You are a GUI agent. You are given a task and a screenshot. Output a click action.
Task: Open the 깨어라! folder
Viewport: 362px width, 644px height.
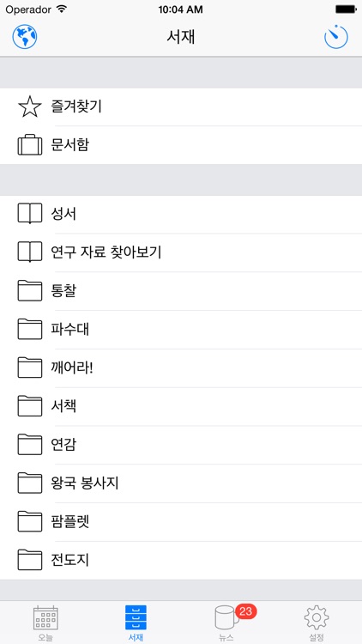(181, 368)
